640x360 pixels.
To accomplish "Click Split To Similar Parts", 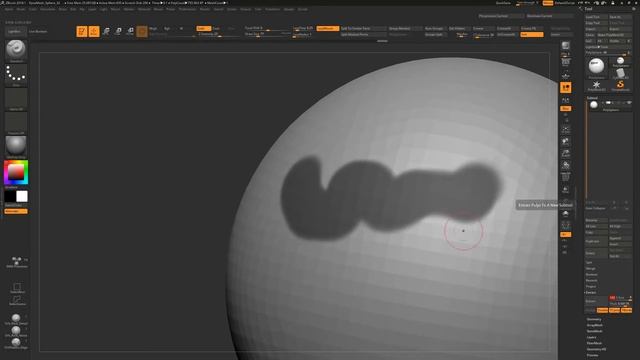I will 363,29.
